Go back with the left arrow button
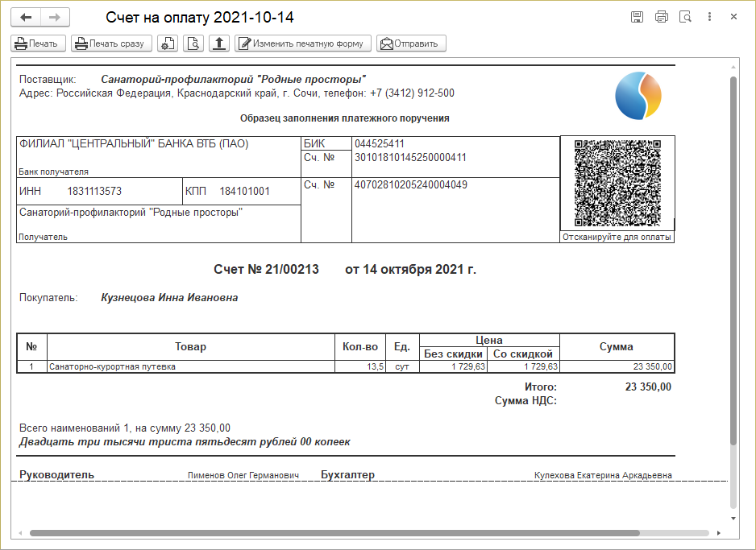Viewport: 756px width, 550px height. 26,18
